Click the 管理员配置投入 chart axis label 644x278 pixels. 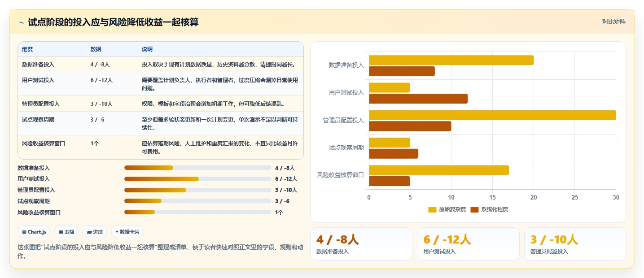point(343,120)
